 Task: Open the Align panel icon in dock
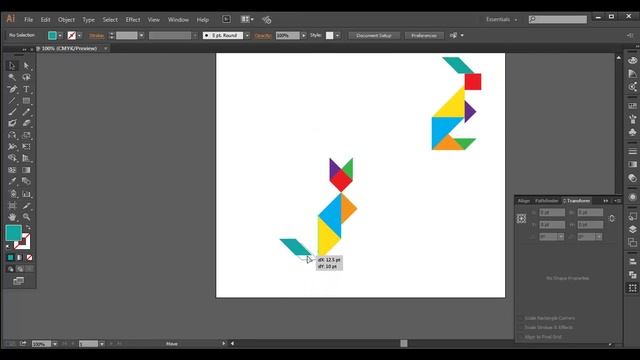click(633, 262)
